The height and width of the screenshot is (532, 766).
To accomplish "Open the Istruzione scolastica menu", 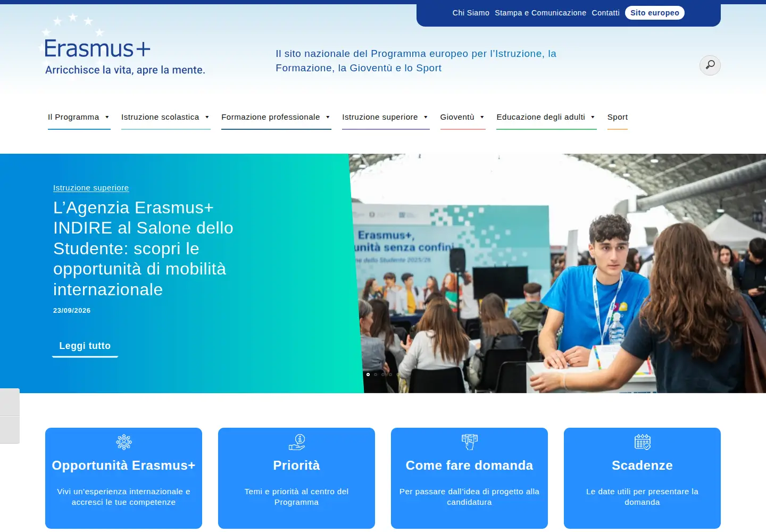I will click(160, 117).
